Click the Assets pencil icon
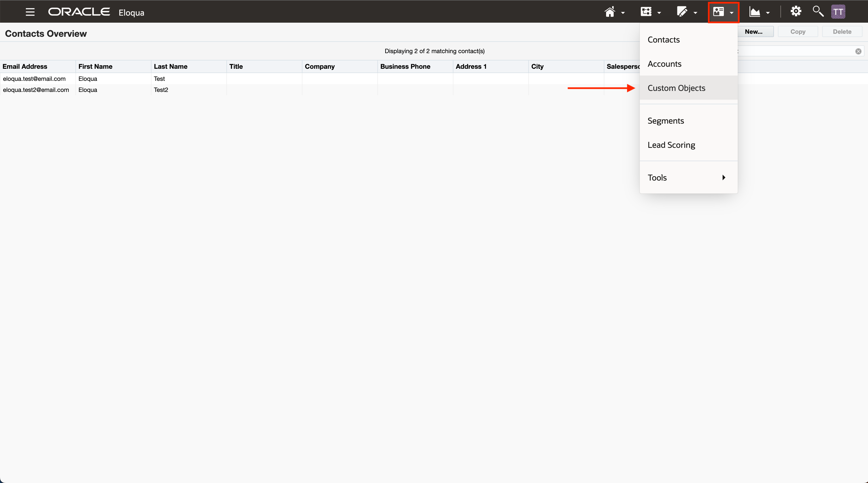The width and height of the screenshot is (868, 483). 682,12
